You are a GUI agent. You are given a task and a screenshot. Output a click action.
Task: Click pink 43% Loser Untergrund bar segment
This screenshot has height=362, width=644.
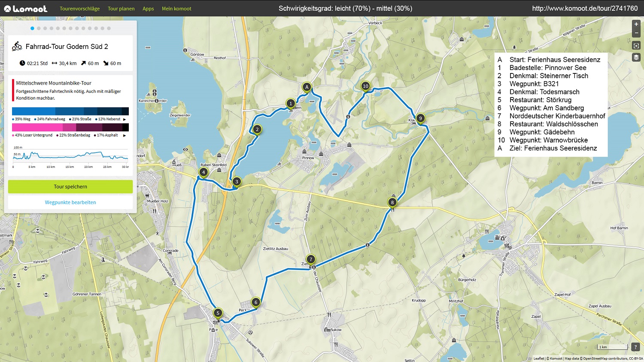tap(37, 127)
